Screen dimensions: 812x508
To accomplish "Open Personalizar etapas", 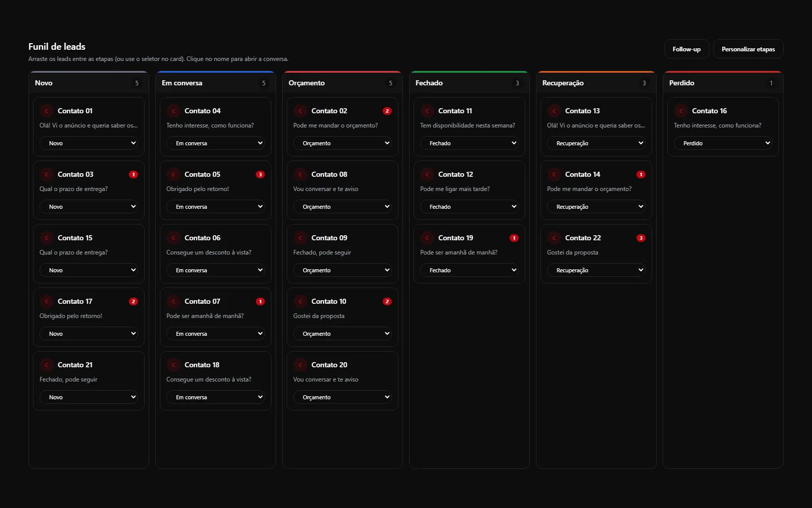I will pos(748,49).
